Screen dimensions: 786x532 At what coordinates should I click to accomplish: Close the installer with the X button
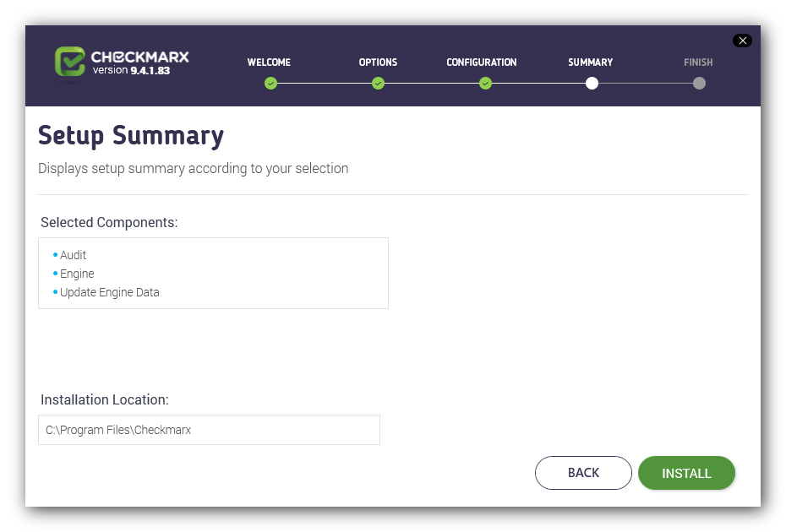[x=742, y=41]
